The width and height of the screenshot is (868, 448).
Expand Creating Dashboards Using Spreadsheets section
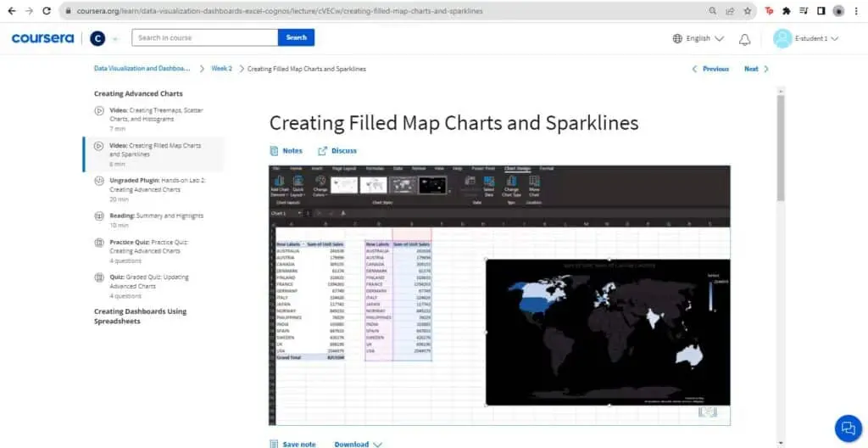pyautogui.click(x=140, y=316)
